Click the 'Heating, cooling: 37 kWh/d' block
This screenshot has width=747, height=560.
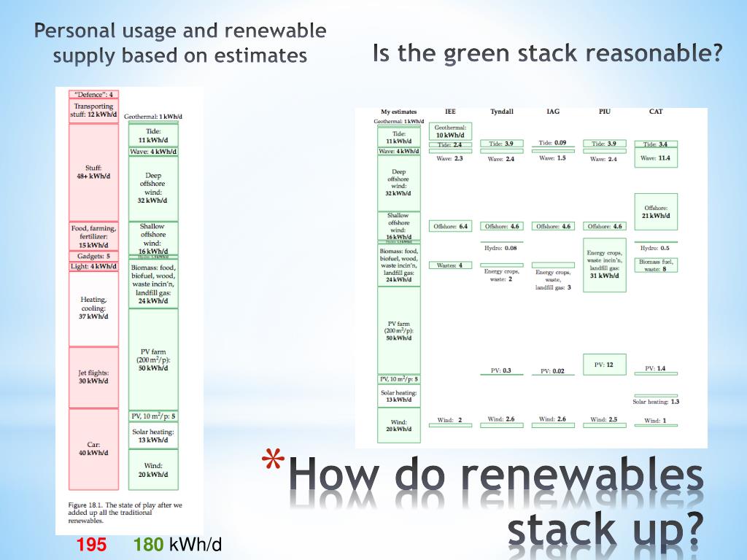tap(93, 308)
